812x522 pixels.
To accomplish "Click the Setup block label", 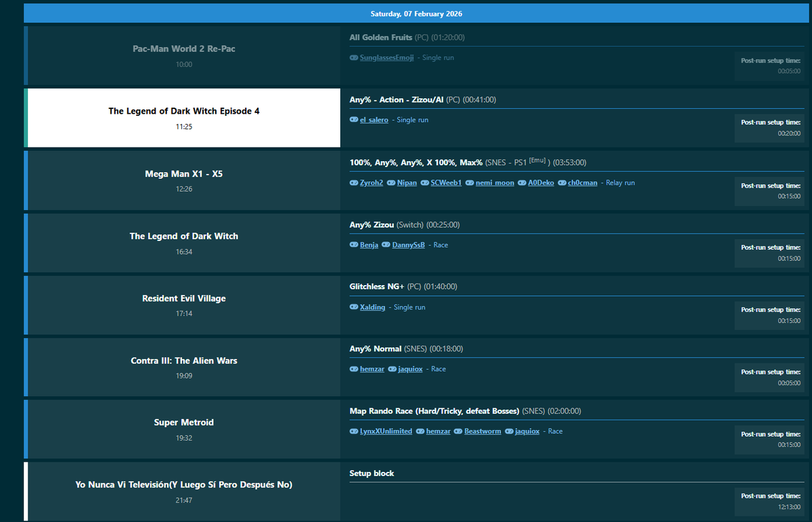I will click(x=372, y=473).
